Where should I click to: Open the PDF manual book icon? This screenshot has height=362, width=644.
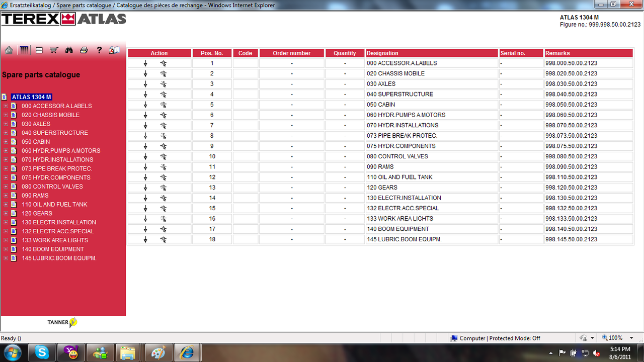click(114, 50)
